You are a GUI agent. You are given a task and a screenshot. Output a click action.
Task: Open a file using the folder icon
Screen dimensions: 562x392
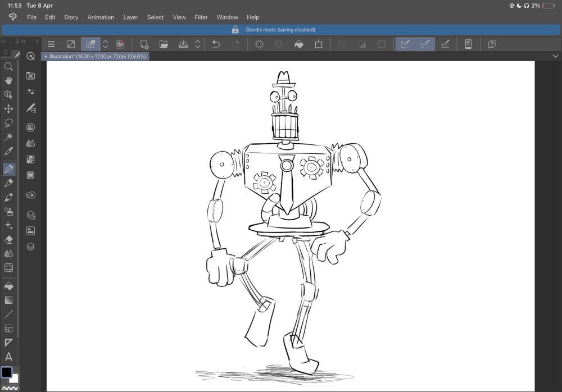tap(164, 44)
